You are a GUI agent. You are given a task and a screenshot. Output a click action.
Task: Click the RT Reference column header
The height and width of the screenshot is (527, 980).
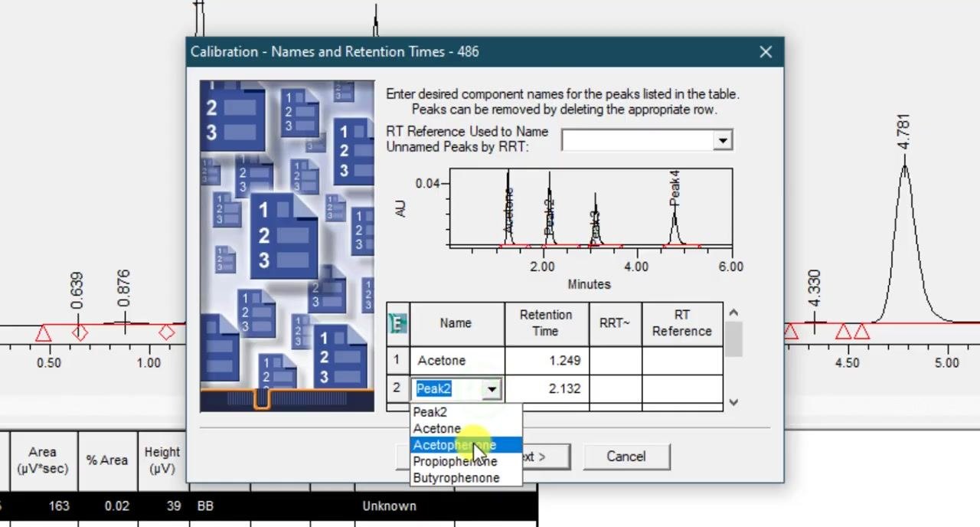point(682,323)
